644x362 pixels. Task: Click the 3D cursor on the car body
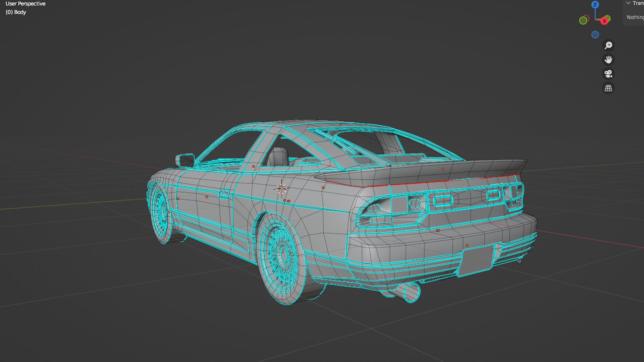click(x=281, y=189)
